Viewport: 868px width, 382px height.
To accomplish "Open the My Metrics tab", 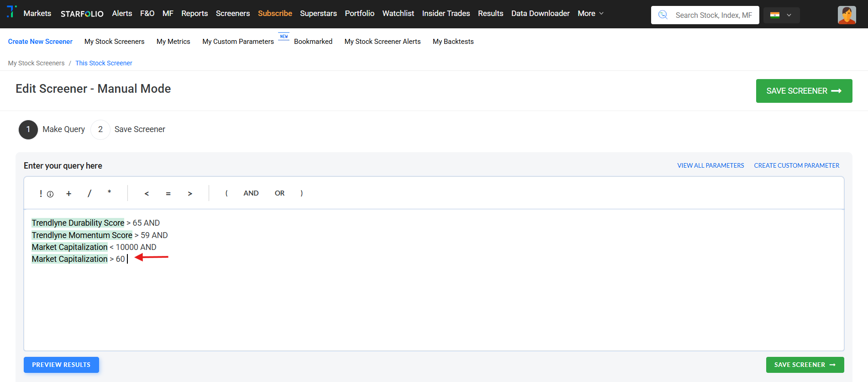I will [x=173, y=42].
